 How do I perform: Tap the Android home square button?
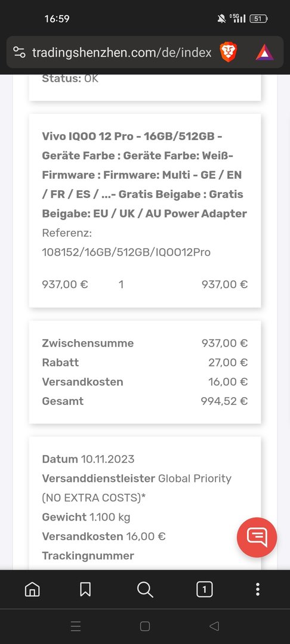[145, 626]
